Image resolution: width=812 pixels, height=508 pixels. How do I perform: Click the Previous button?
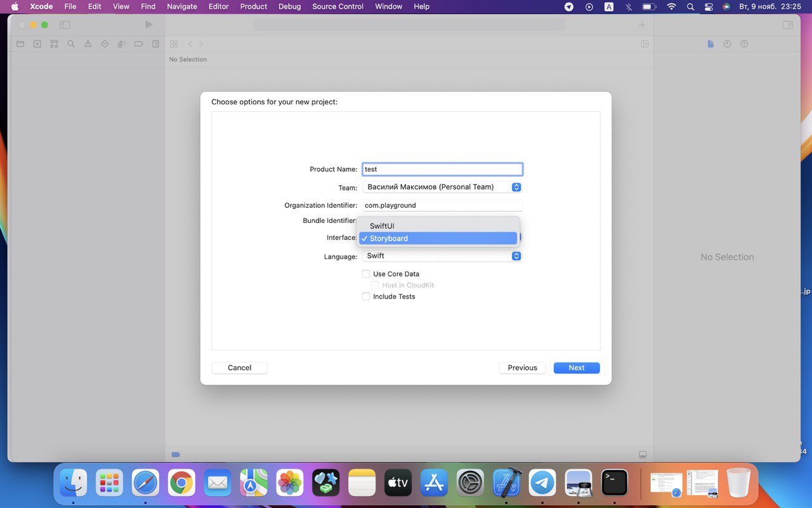(523, 368)
